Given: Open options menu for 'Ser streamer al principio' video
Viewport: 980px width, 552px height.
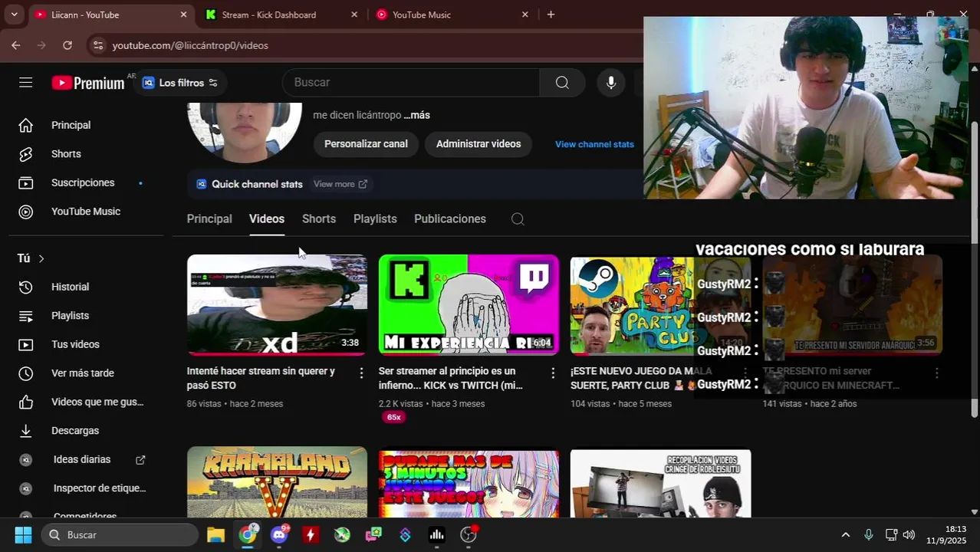Looking at the screenshot, I should click(553, 373).
